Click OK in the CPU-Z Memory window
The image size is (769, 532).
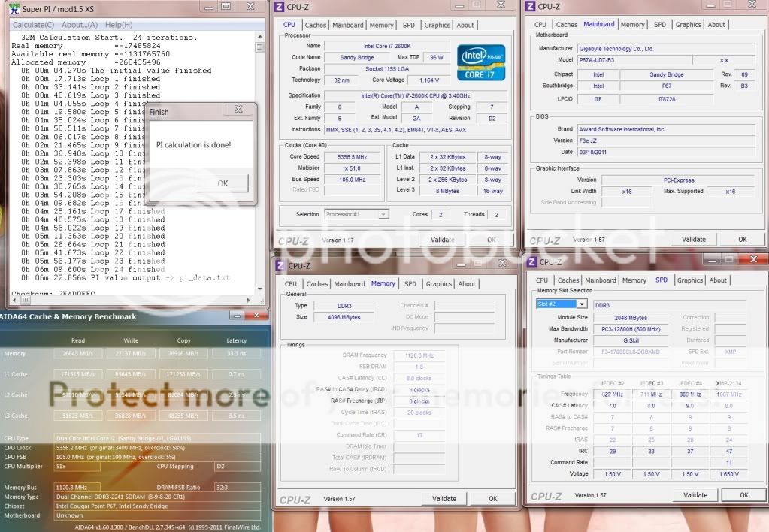493,499
